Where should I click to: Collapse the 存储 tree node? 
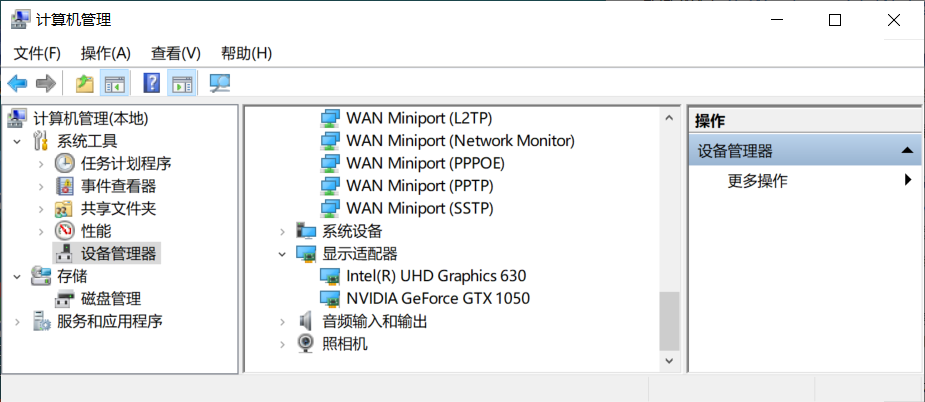[x=18, y=276]
